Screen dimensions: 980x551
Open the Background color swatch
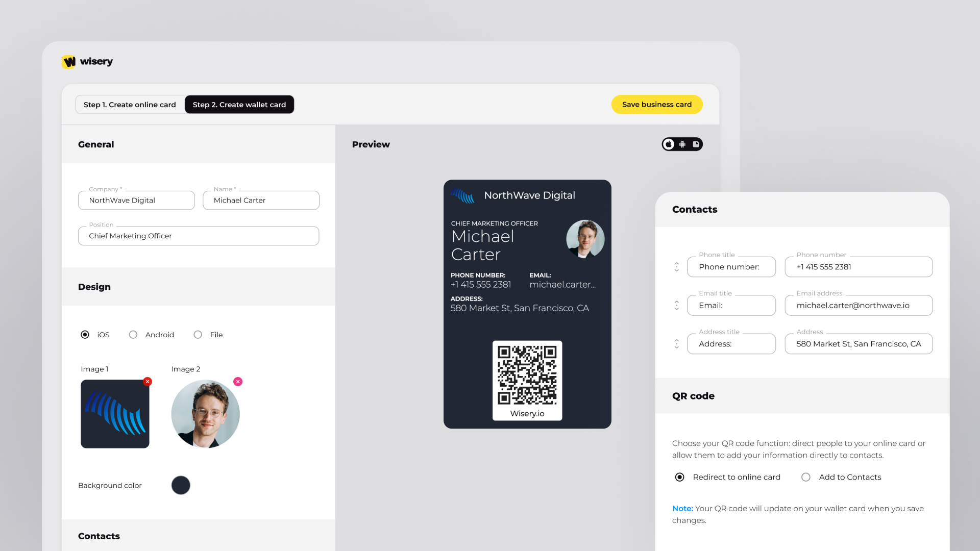181,485
